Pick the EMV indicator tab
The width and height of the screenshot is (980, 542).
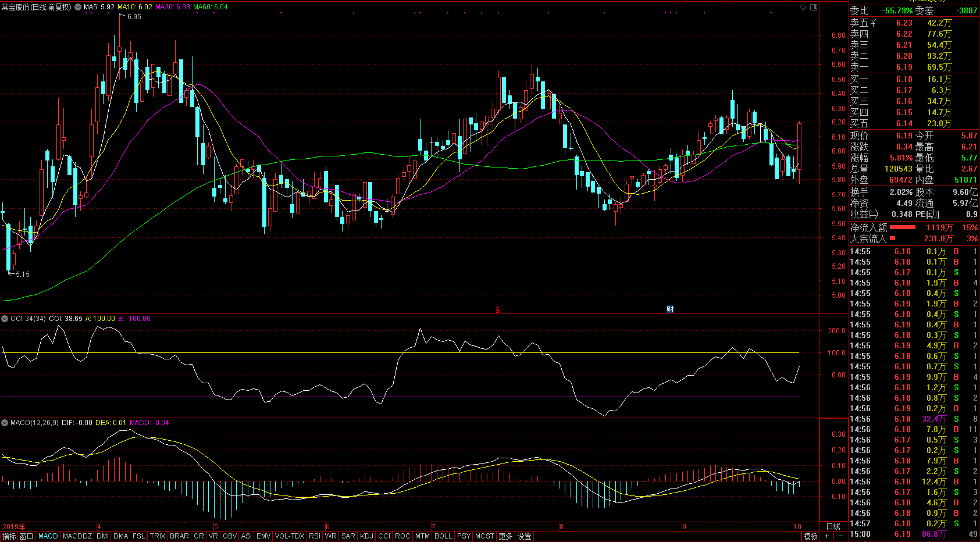(263, 536)
